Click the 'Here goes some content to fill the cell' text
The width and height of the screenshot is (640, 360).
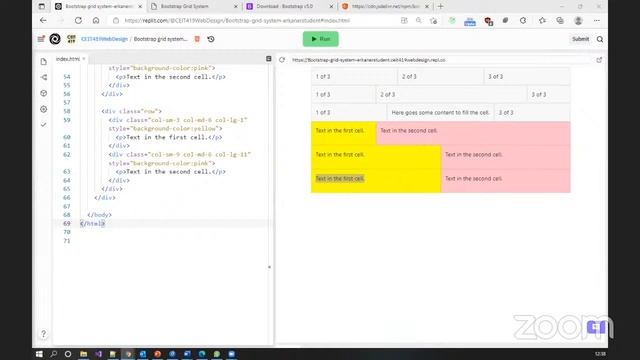(440, 113)
